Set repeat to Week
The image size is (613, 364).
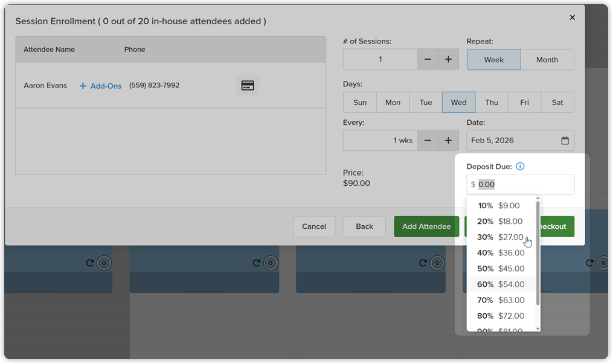[494, 60]
